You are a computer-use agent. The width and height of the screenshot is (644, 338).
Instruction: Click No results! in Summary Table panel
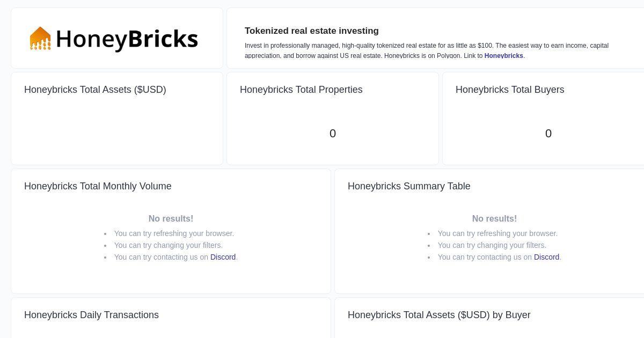(494, 219)
